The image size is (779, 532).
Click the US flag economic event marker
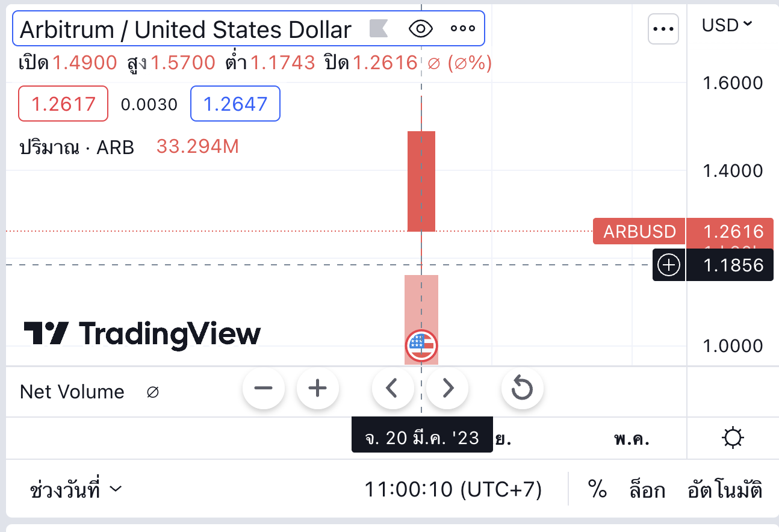coord(421,346)
